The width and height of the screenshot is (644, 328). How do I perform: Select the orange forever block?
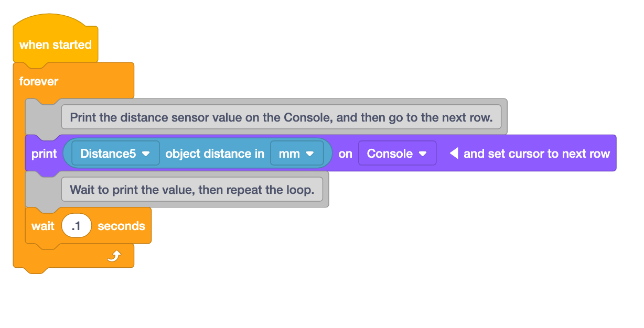tap(39, 81)
